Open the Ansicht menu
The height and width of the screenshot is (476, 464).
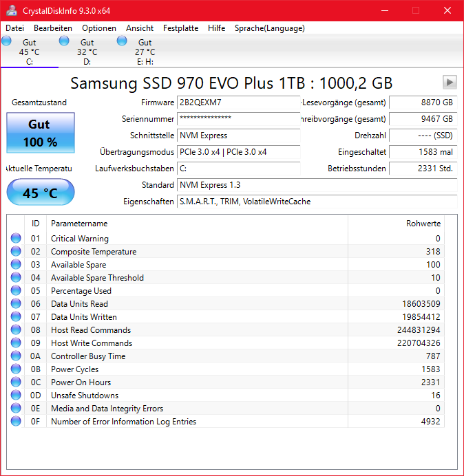(140, 28)
